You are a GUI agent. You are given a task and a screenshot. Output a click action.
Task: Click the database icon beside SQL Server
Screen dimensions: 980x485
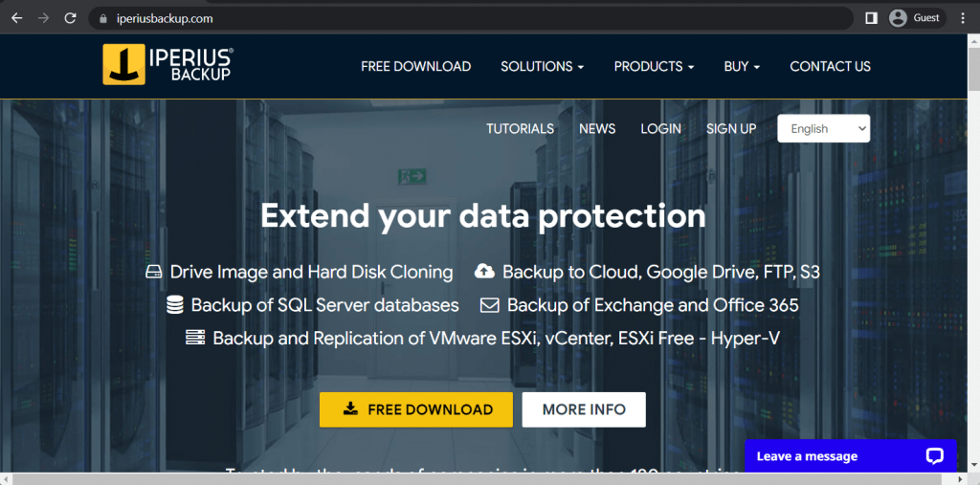coord(175,305)
